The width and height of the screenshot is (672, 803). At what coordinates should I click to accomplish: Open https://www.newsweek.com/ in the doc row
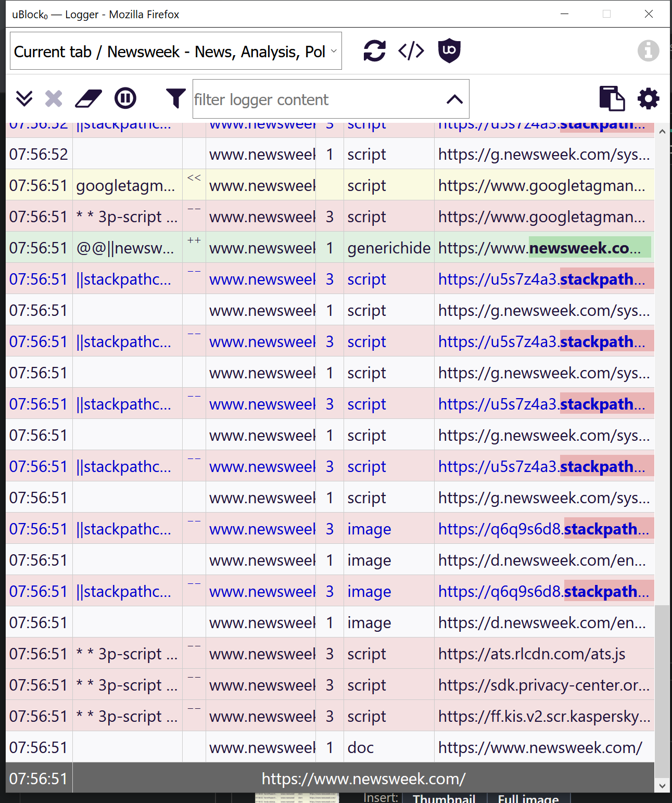544,747
